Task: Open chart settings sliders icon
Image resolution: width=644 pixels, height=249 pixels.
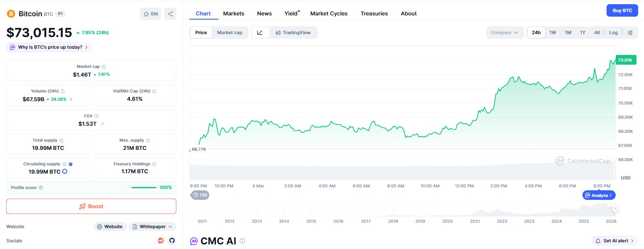Action: (630, 32)
